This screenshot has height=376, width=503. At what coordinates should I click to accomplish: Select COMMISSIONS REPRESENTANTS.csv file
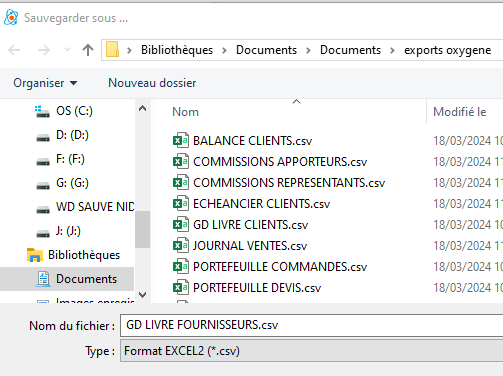289,183
